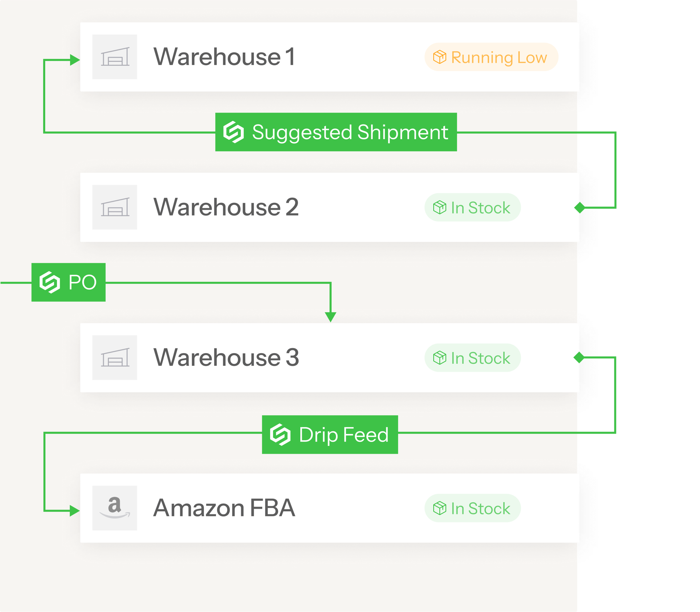Image resolution: width=700 pixels, height=612 pixels.
Task: Click the Warehouse 1 building icon
Action: click(114, 57)
